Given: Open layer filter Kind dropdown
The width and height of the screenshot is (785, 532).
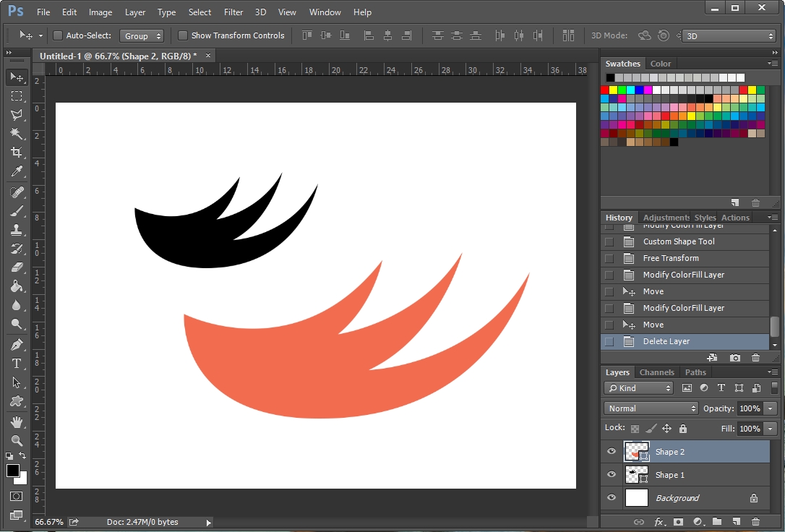Looking at the screenshot, I should click(x=639, y=388).
